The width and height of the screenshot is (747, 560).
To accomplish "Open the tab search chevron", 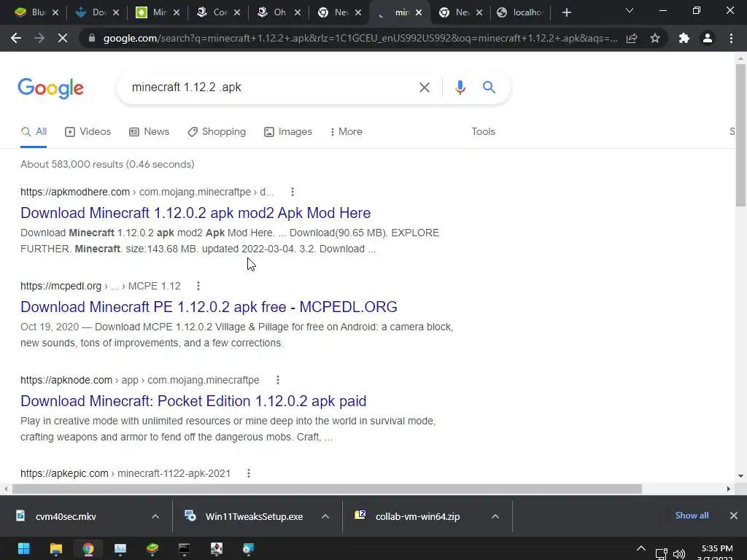I will [x=630, y=10].
